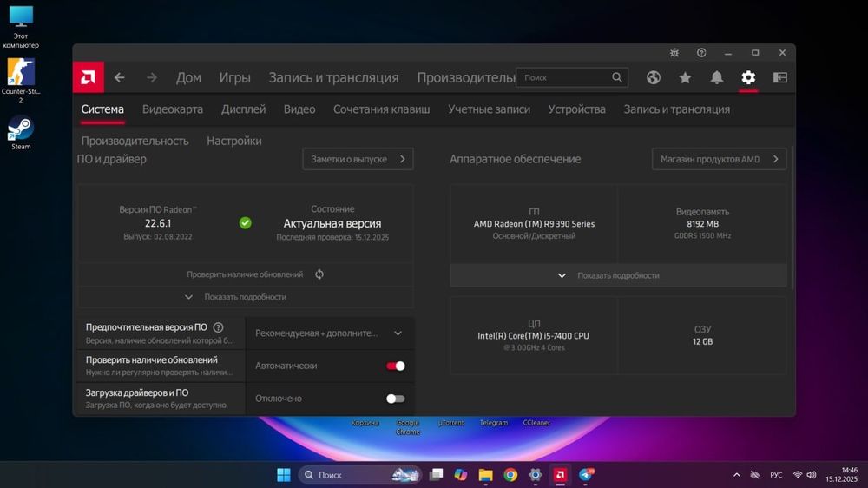
Task: Open preferred software version dropdown
Action: tap(329, 333)
